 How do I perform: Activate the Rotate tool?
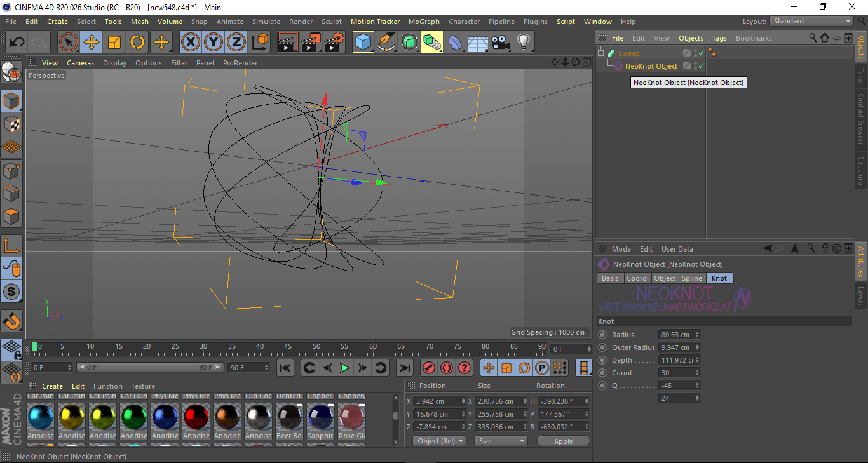[137, 43]
